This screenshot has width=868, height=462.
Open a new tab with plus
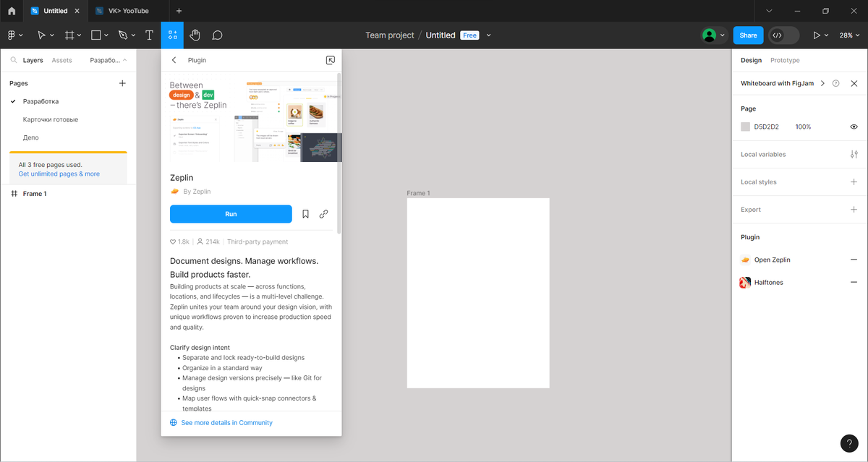[x=179, y=11]
